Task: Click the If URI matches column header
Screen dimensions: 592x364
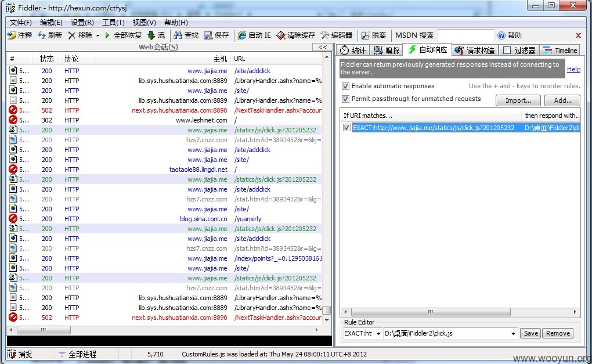Action: click(x=431, y=116)
